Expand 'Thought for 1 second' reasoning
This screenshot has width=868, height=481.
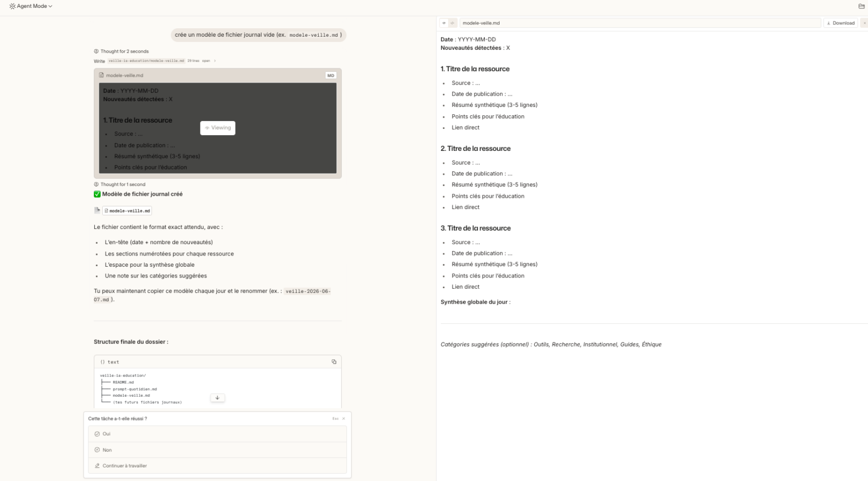click(x=120, y=184)
